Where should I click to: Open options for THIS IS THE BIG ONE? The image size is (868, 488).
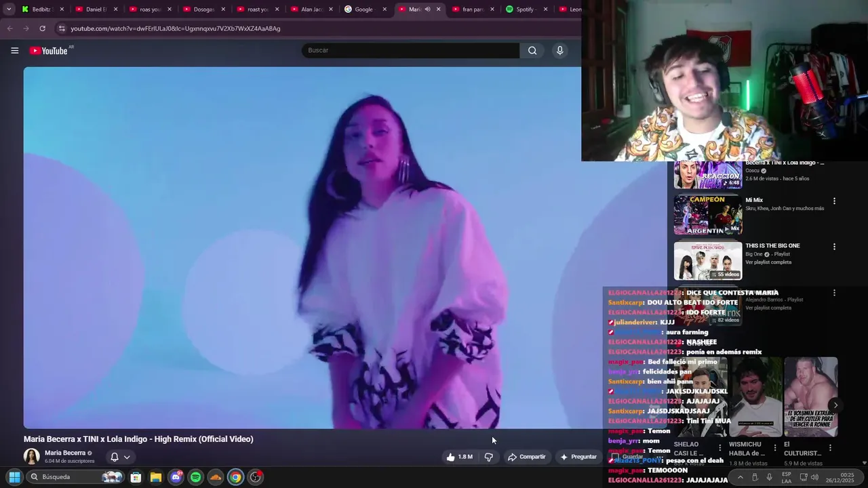(834, 247)
